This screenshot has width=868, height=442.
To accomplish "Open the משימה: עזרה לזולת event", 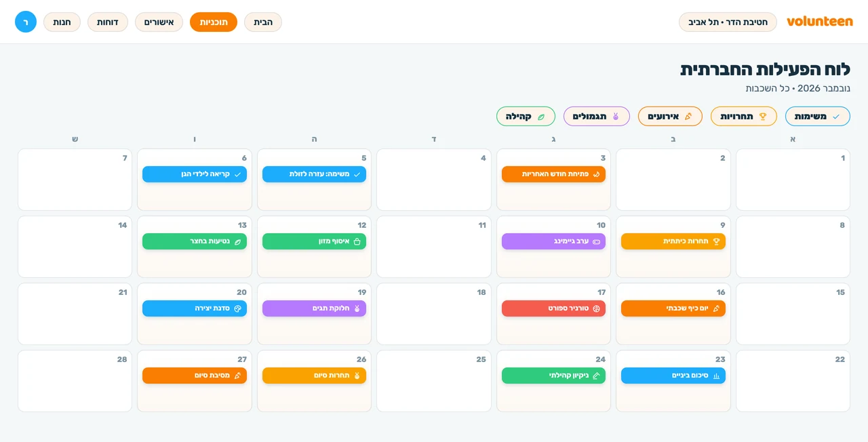I will coord(314,174).
